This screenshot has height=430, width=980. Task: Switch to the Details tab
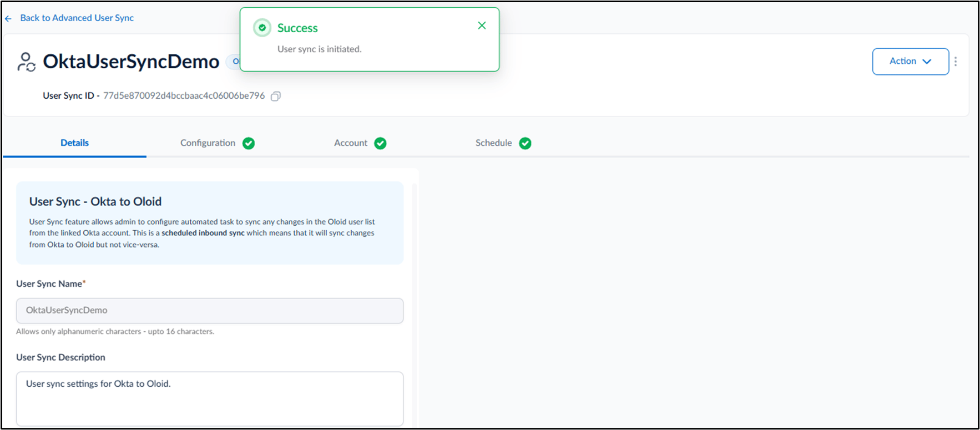point(74,143)
